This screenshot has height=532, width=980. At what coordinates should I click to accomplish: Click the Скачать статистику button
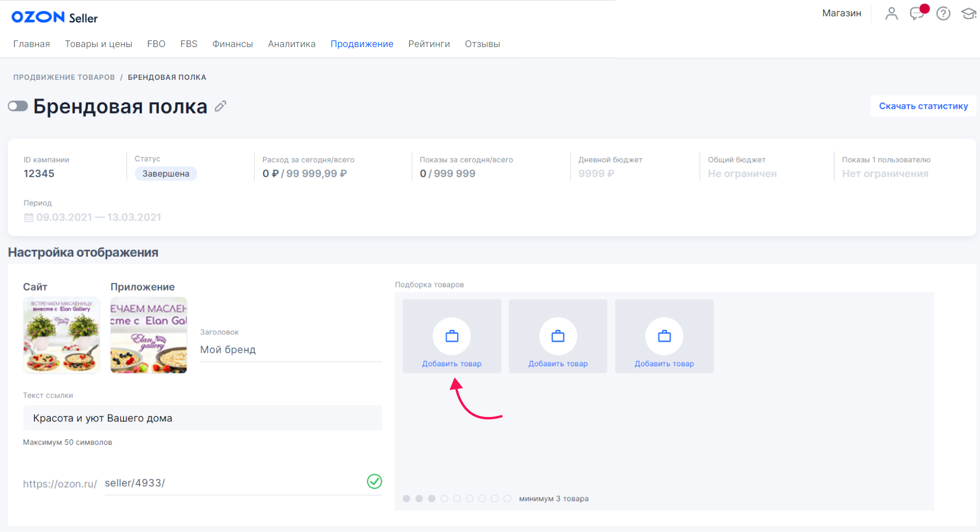923,106
